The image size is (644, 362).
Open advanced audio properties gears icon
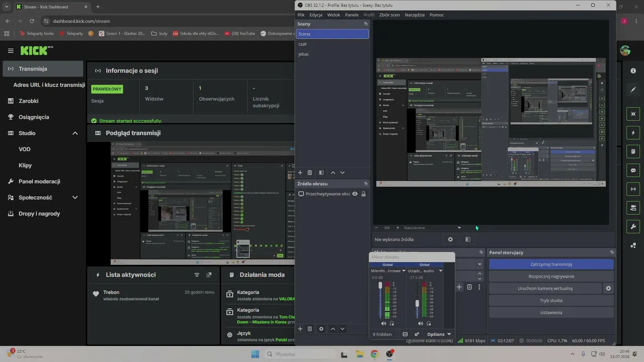(x=417, y=334)
